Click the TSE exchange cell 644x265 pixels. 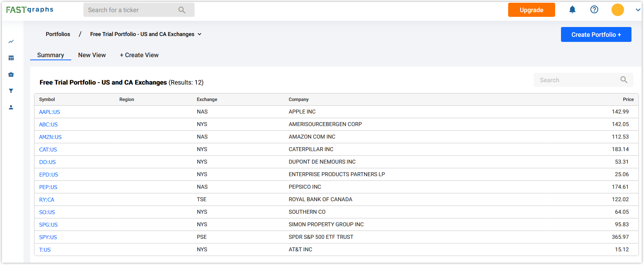202,199
